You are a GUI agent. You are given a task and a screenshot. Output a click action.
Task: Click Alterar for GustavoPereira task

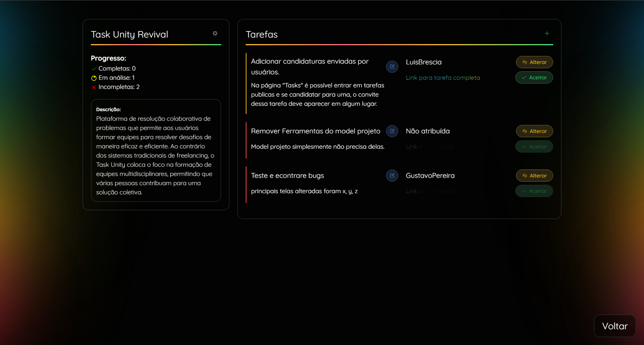click(534, 176)
